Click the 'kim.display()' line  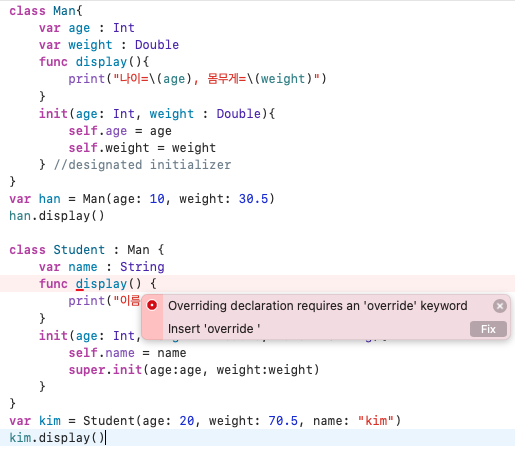[x=57, y=438]
